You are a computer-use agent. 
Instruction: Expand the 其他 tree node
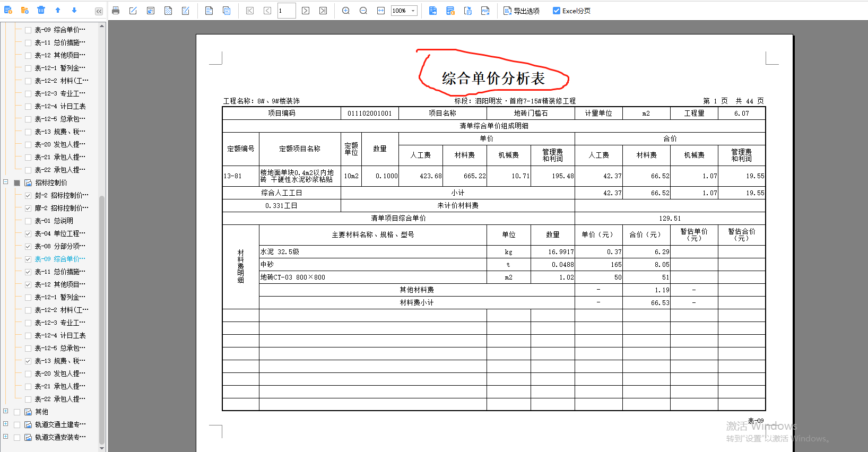(6, 411)
